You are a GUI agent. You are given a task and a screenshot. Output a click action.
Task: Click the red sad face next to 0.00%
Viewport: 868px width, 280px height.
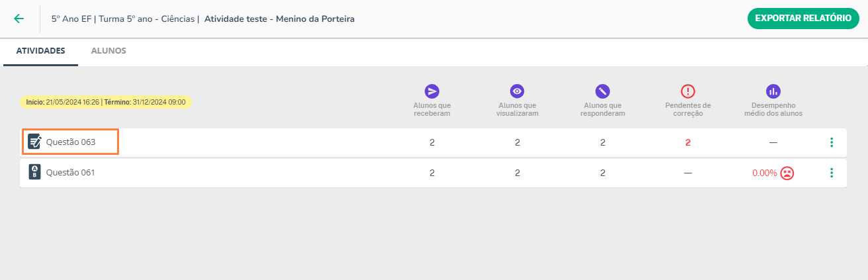[787, 173]
